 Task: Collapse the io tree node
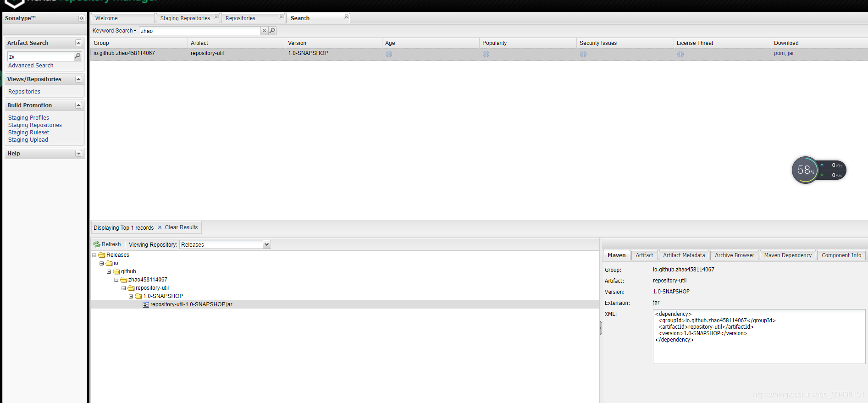pyautogui.click(x=102, y=264)
